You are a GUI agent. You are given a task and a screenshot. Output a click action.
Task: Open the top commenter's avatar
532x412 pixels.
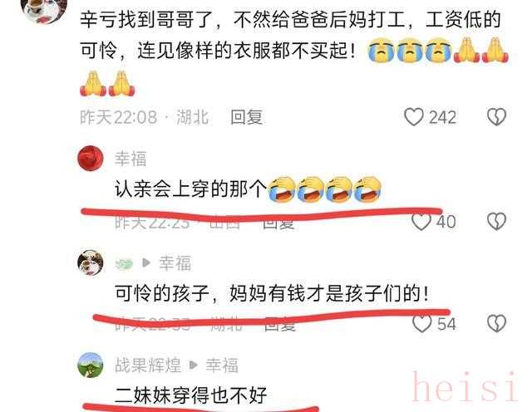point(44,7)
